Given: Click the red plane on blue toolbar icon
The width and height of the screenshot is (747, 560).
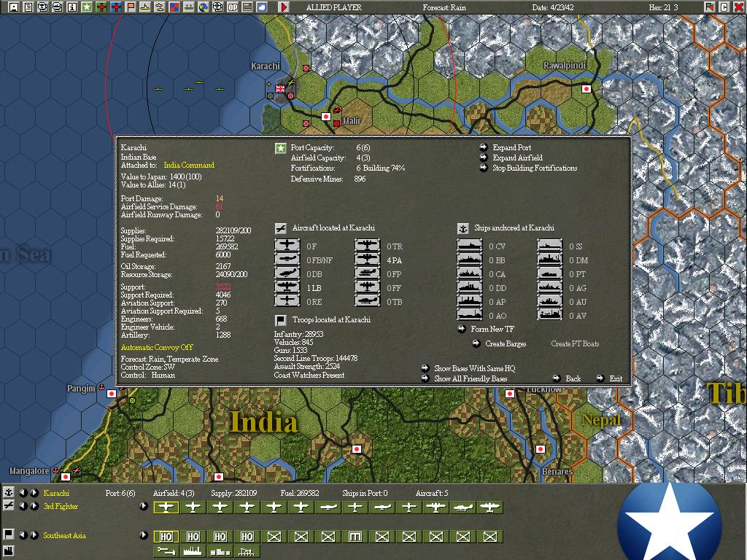Looking at the screenshot, I should point(116,7).
